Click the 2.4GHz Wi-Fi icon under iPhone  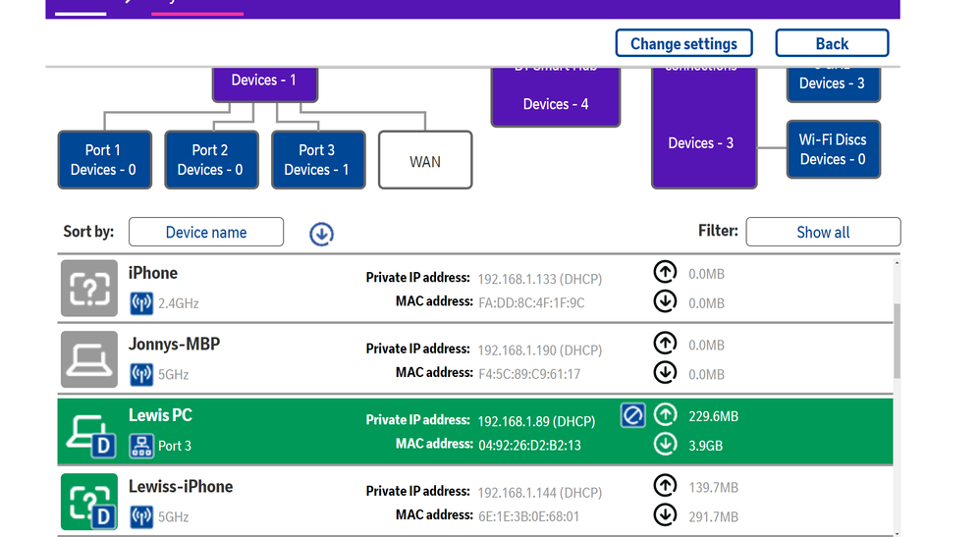pyautogui.click(x=141, y=303)
